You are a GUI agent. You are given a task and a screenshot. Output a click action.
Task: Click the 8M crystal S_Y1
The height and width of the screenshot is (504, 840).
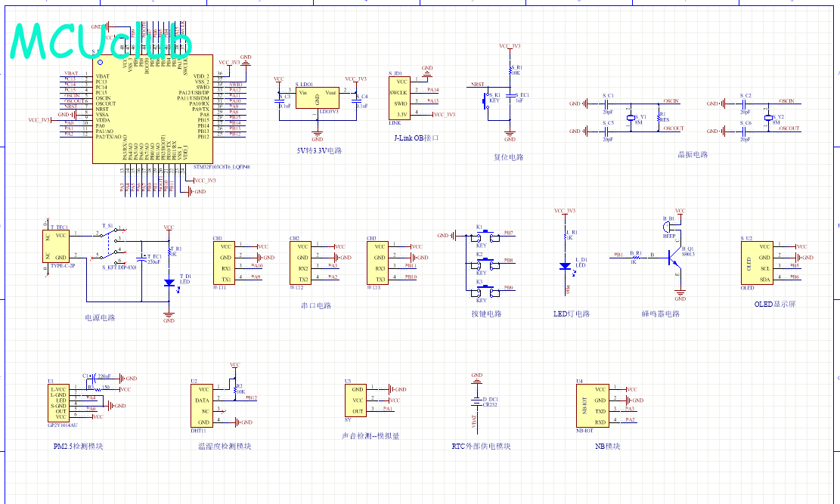(631, 117)
